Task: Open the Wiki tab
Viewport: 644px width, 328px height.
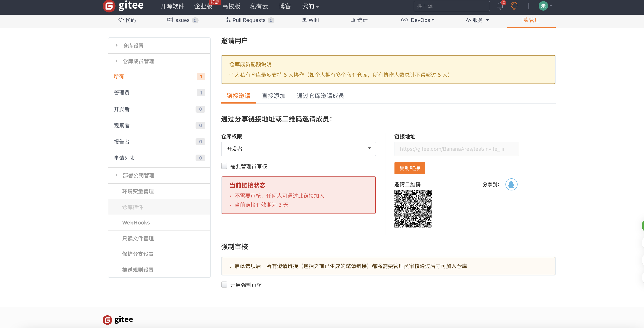Action: pyautogui.click(x=310, y=20)
